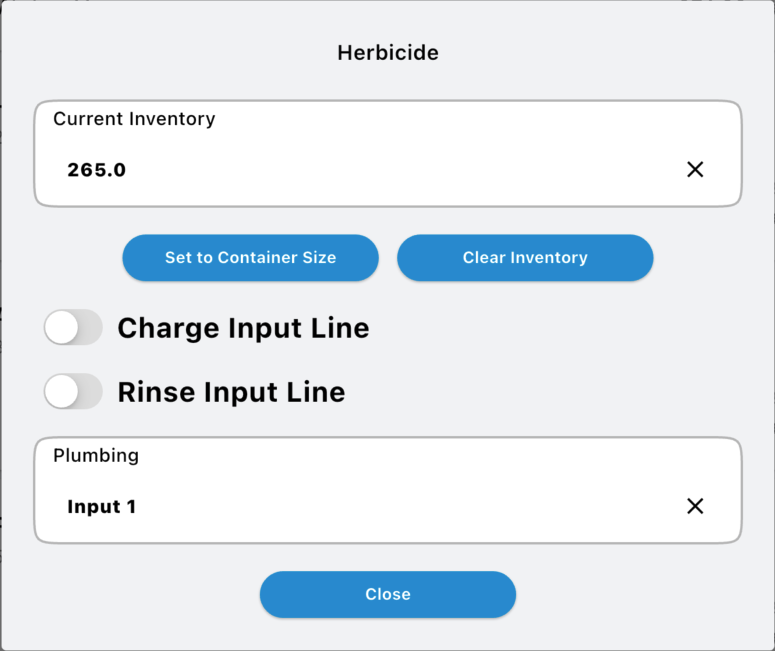The width and height of the screenshot is (775, 651).
Task: Turn on the Rinse Input Line switch
Action: pos(73,391)
